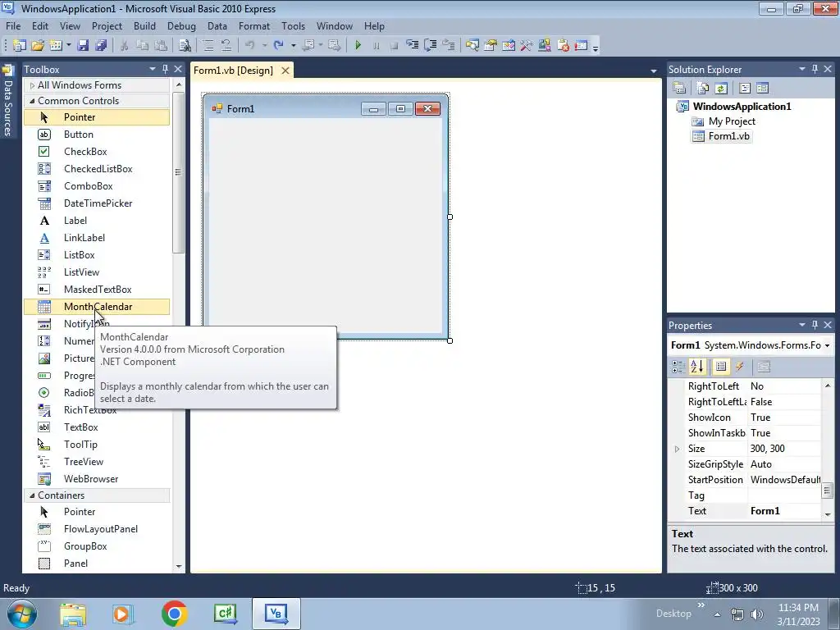Toggle auto-hide pin on Toolbox panel

coord(165,69)
